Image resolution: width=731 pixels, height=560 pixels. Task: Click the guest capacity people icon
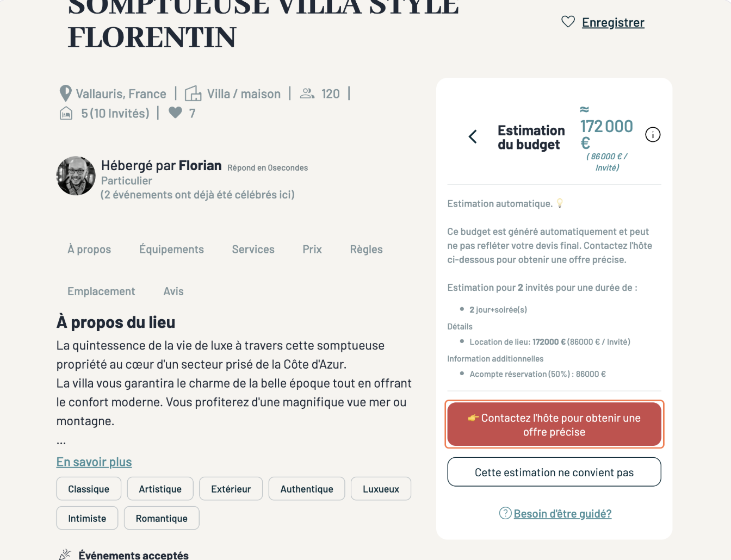[307, 94]
